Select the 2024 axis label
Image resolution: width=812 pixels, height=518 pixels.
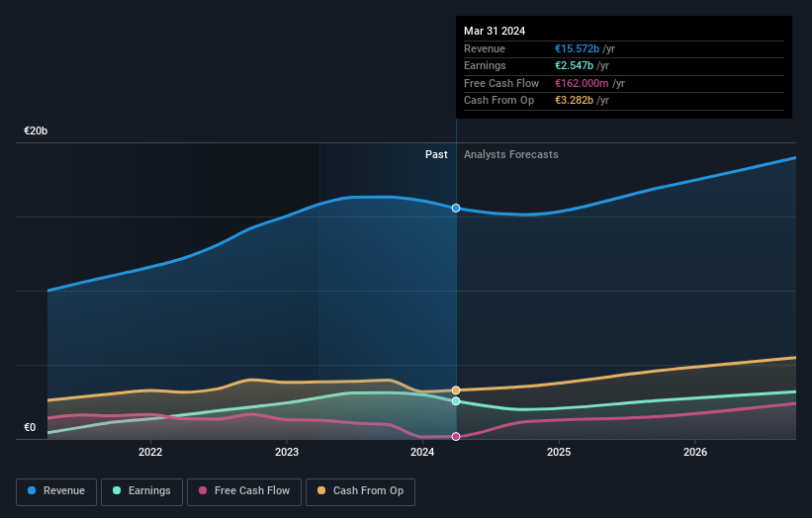422,452
